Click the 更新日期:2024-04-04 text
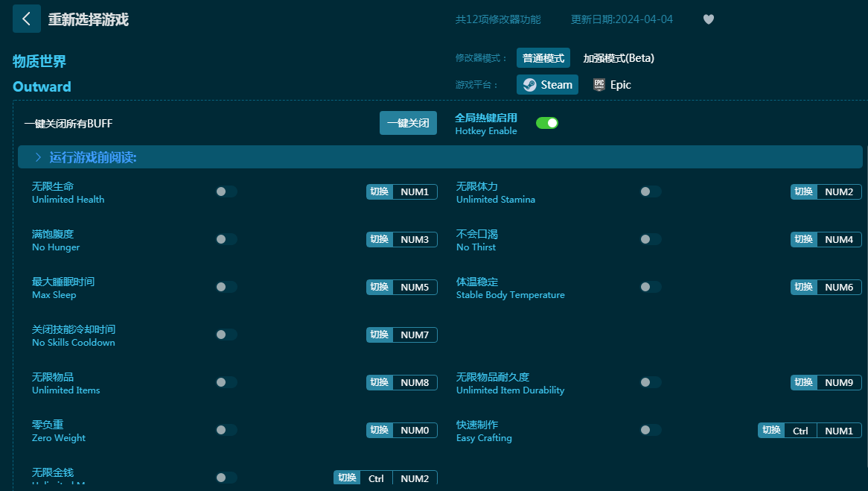Screen dimensions: 868x491 (x=622, y=19)
